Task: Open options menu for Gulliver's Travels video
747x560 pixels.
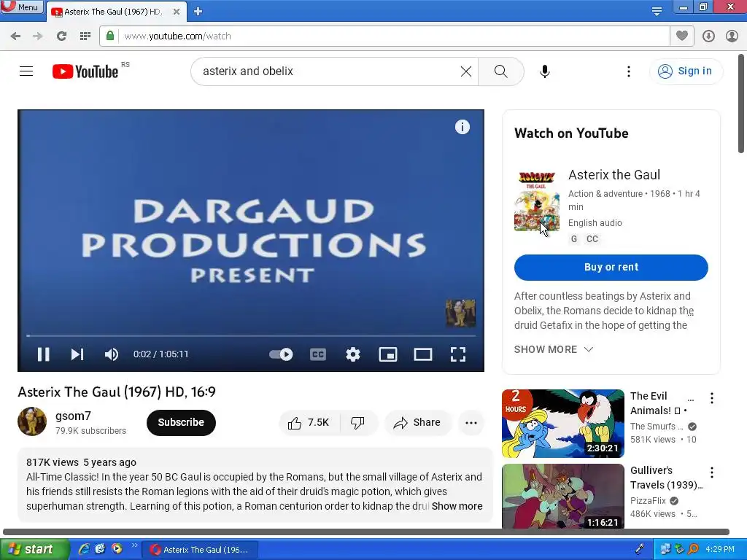Action: (712, 472)
